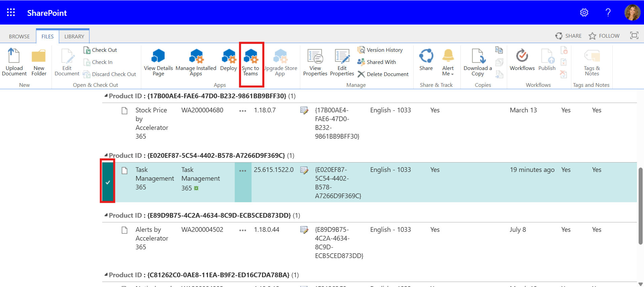
Task: Collapse Product ID 17B00AE4 group
Action: click(106, 96)
